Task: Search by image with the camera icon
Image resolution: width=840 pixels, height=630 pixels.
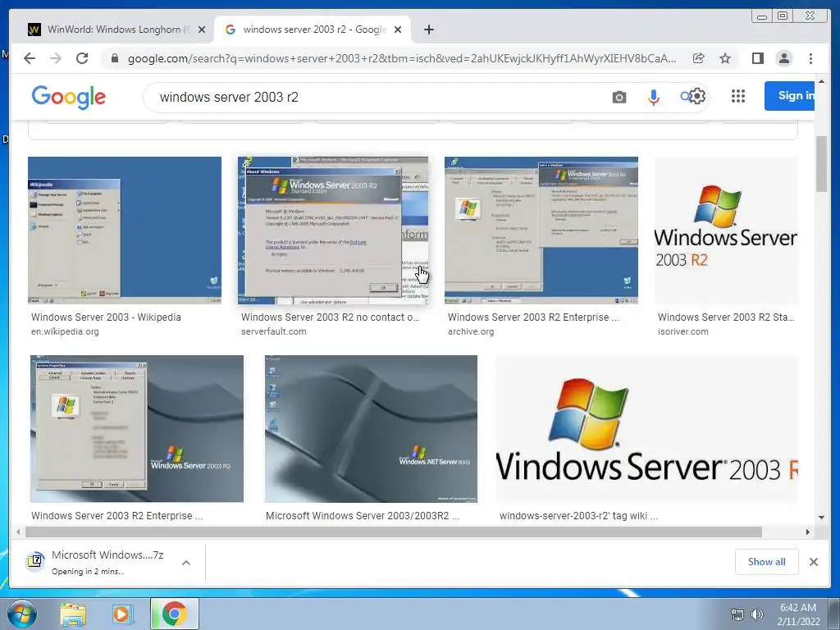Action: (619, 97)
